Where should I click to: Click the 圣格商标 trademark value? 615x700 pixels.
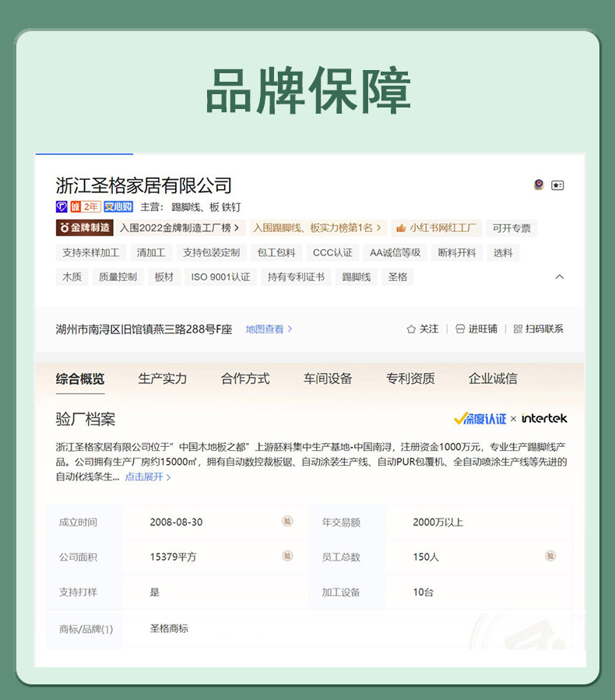[x=169, y=628]
